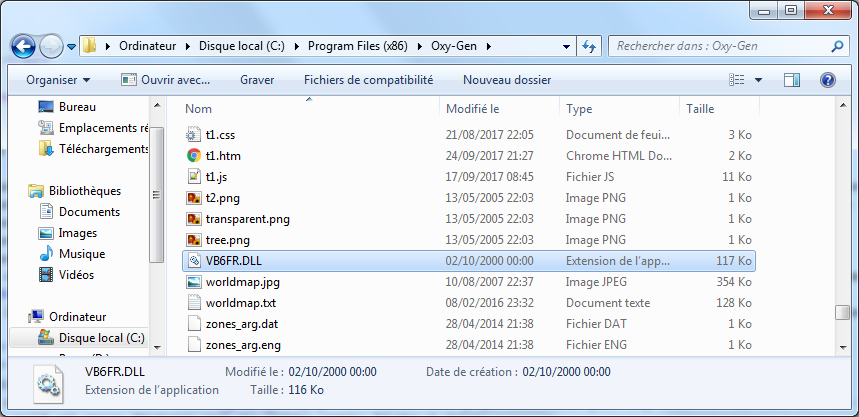Click file list scroll down arrow
859x417 pixels.
pos(841,347)
